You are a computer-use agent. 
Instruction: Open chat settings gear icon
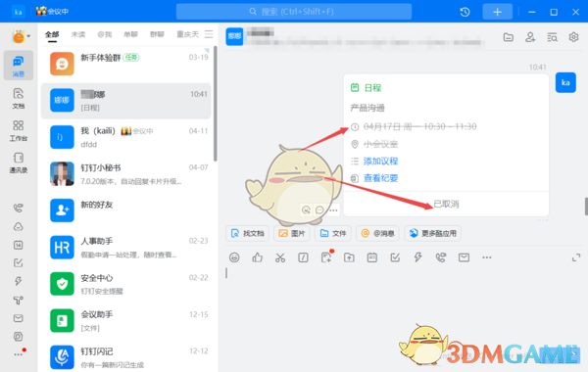click(x=573, y=37)
